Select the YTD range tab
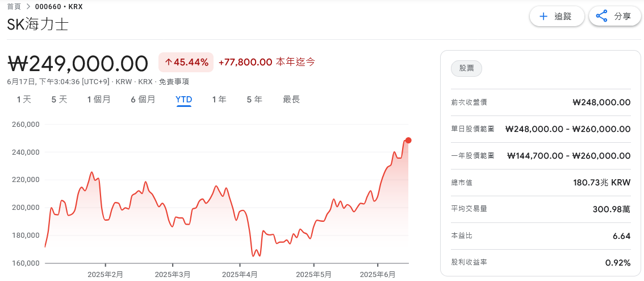 183,100
